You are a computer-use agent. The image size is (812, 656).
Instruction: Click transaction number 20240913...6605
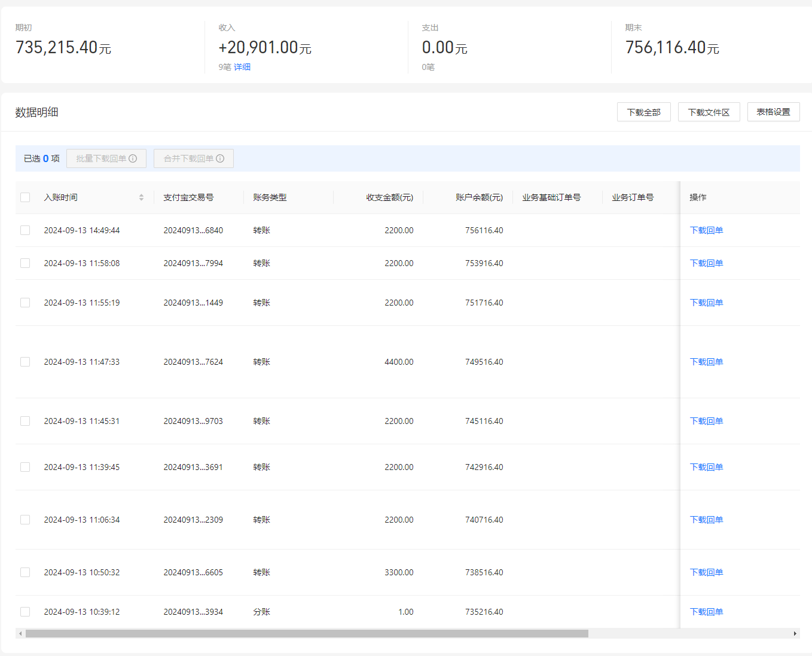pos(193,572)
